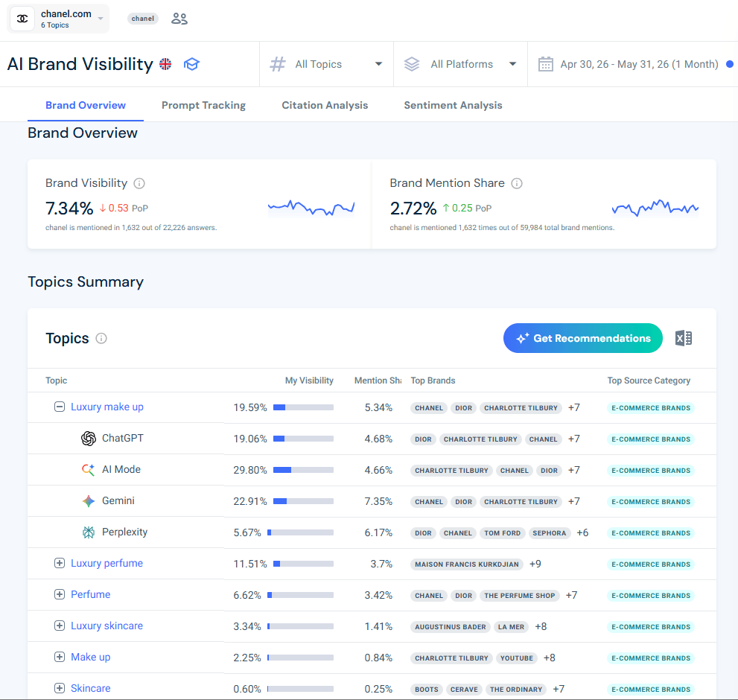Click the Luxury perfume visibility bar 11.51%
Viewport: 738px width, 700px height.
303,564
